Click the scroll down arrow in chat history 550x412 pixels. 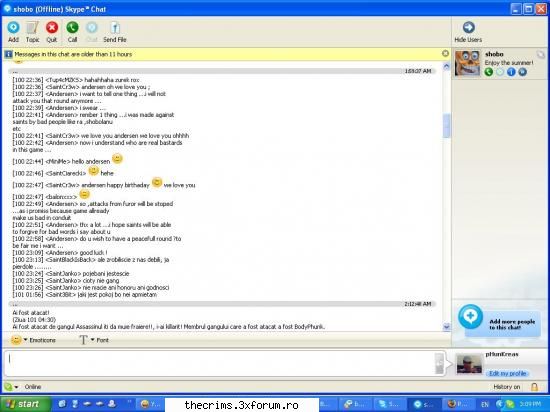(447, 327)
